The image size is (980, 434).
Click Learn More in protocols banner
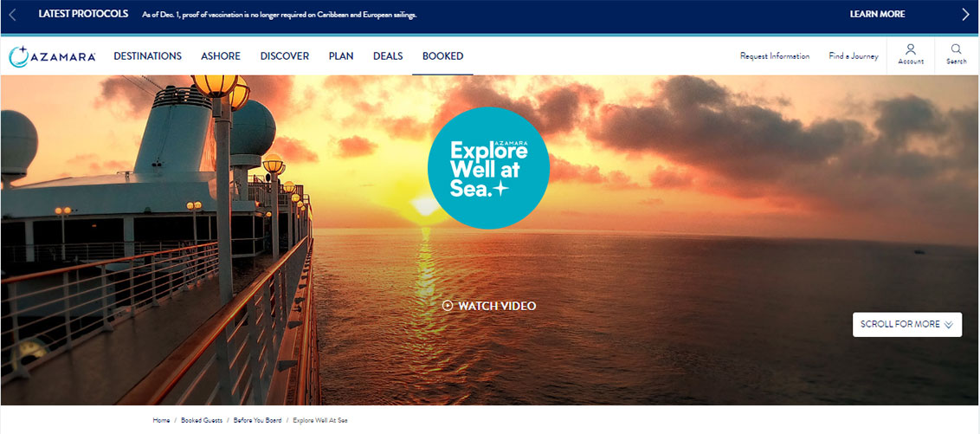[877, 15]
